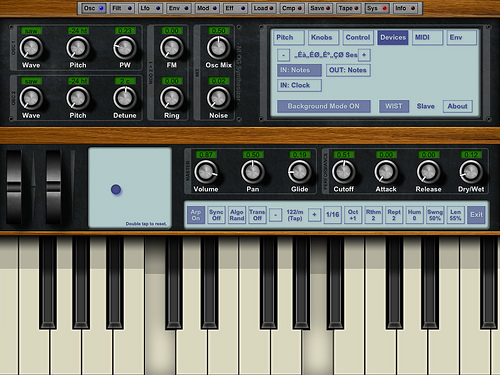Toggle the Sync Off button

(216, 215)
